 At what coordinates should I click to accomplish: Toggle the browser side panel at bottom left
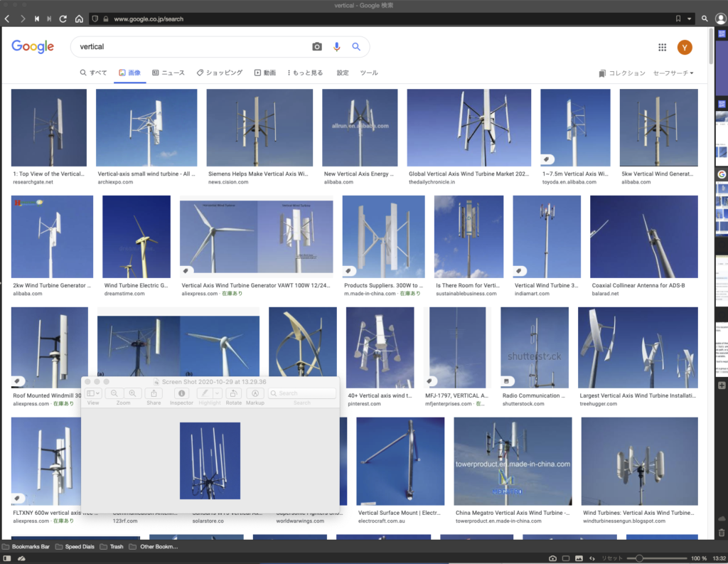(7, 558)
